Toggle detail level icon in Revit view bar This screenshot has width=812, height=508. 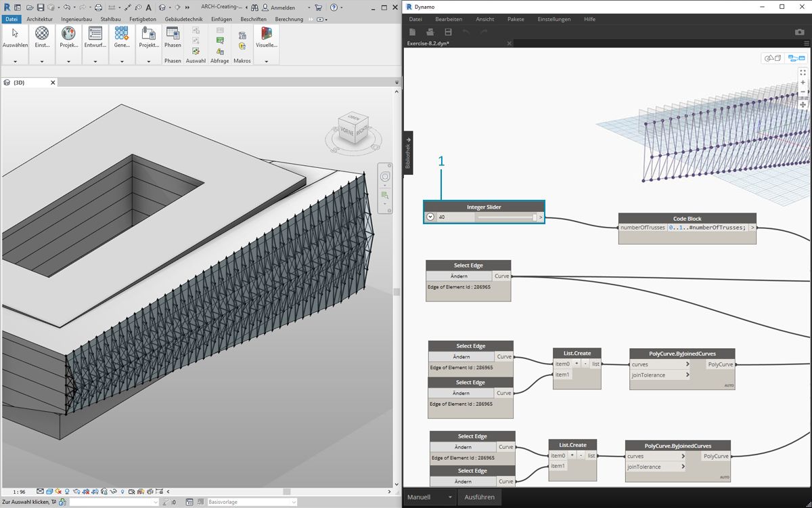pyautogui.click(x=41, y=491)
